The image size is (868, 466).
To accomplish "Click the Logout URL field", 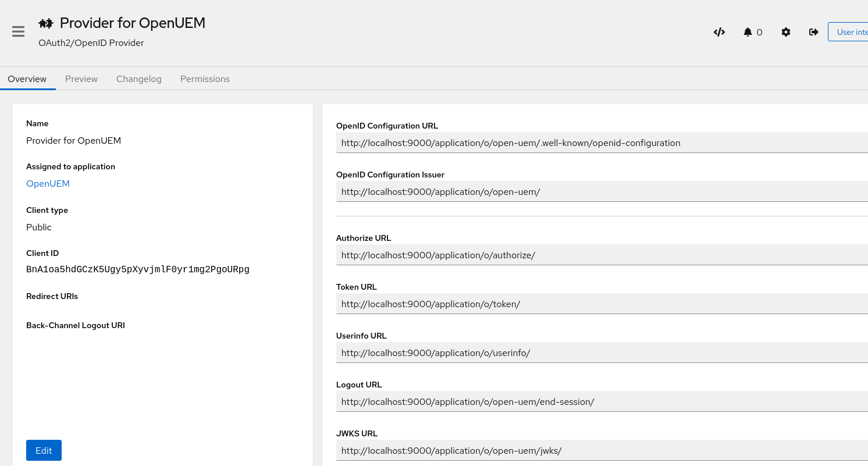I will point(582,401).
